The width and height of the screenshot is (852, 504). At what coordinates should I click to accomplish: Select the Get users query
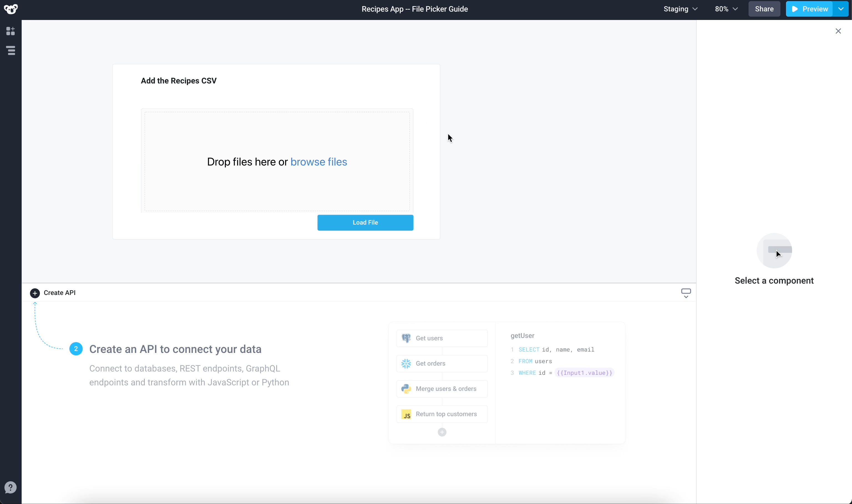click(x=441, y=338)
